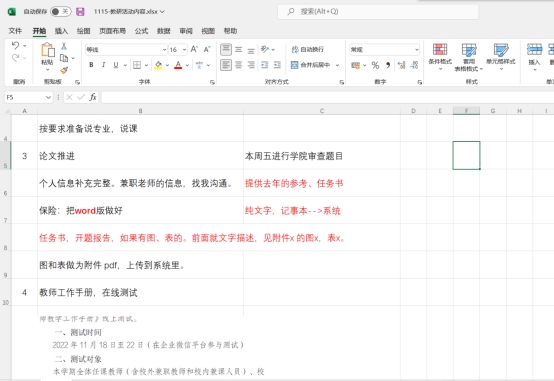Viewport: 554px width, 381px height.
Task: Click the percent style icon
Action: tap(375, 65)
